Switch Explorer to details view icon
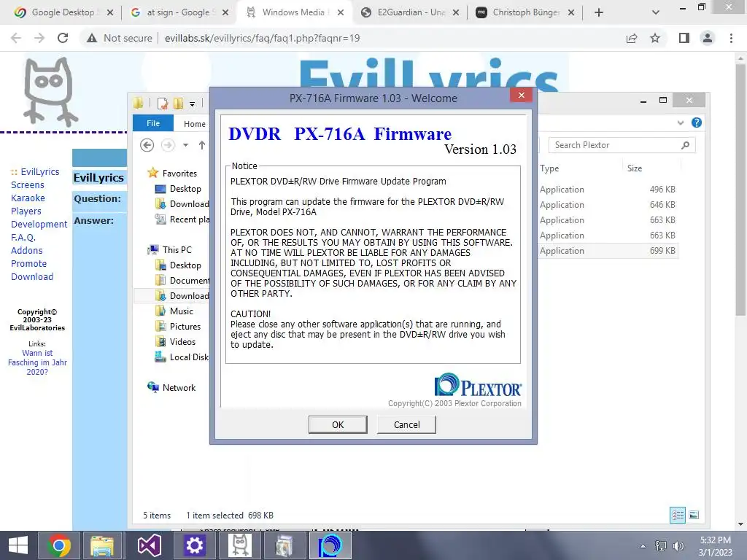The width and height of the screenshot is (747, 560). coord(678,515)
